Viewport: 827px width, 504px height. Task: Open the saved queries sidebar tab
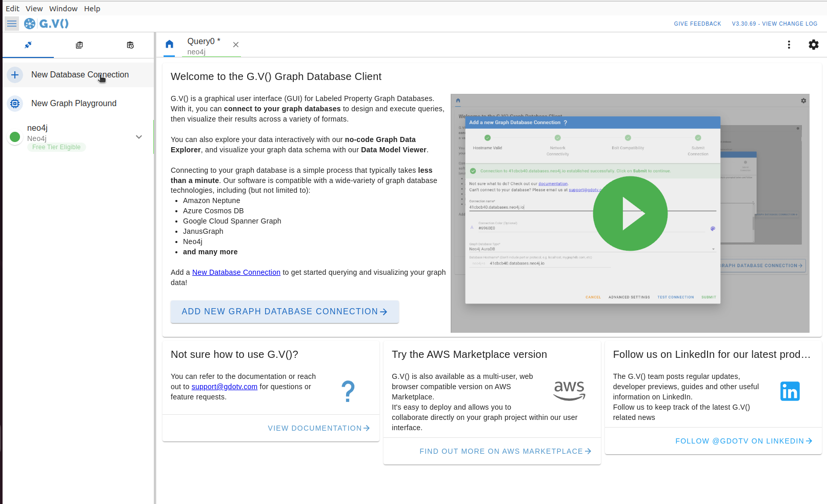pyautogui.click(x=79, y=45)
